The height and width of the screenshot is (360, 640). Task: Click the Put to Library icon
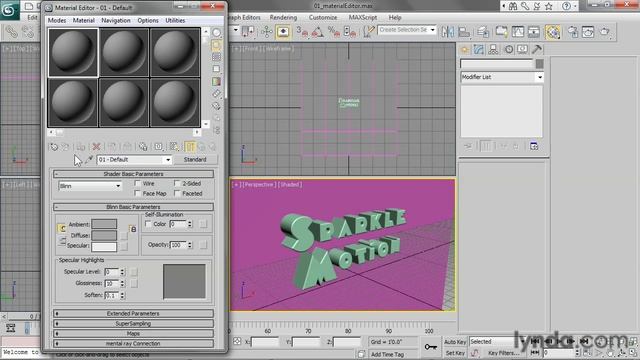143,147
